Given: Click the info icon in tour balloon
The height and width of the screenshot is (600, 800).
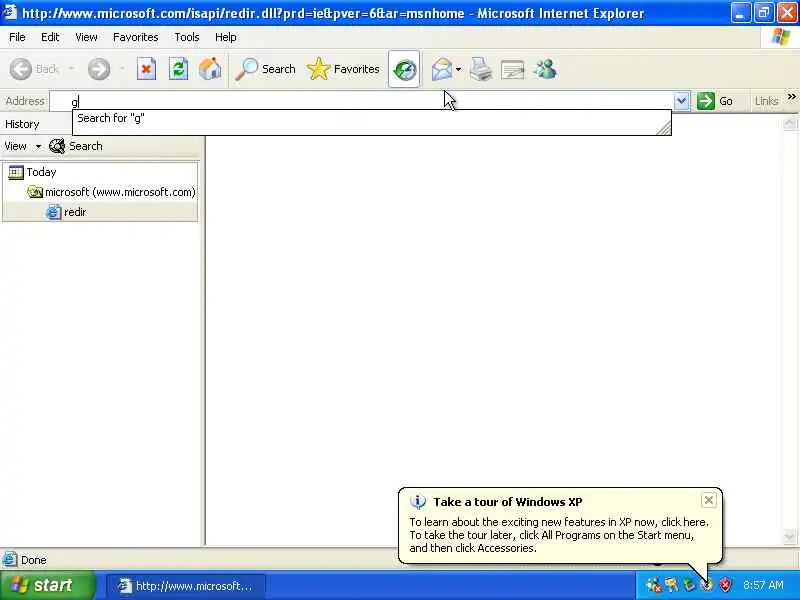Looking at the screenshot, I should click(x=418, y=502).
